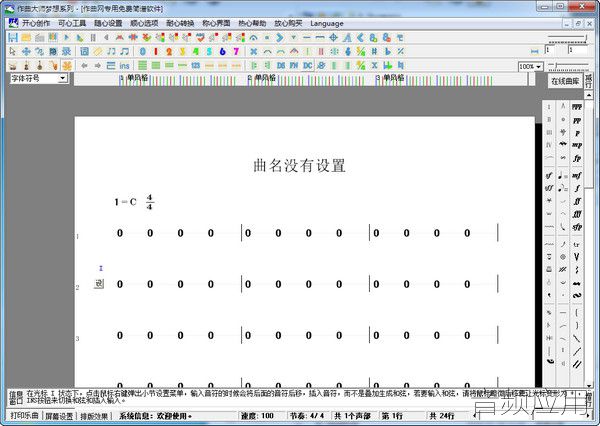Select the sfp dynamics symbol
This screenshot has height=426, width=600.
(x=577, y=227)
